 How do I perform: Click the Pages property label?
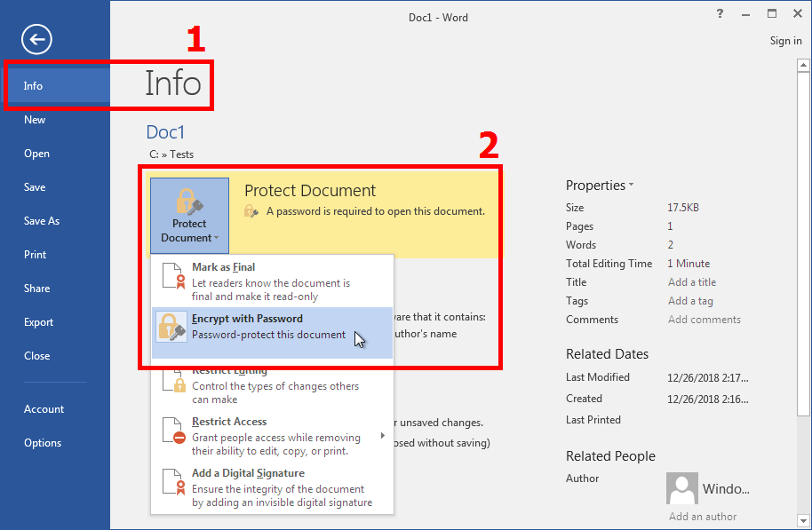(x=579, y=226)
